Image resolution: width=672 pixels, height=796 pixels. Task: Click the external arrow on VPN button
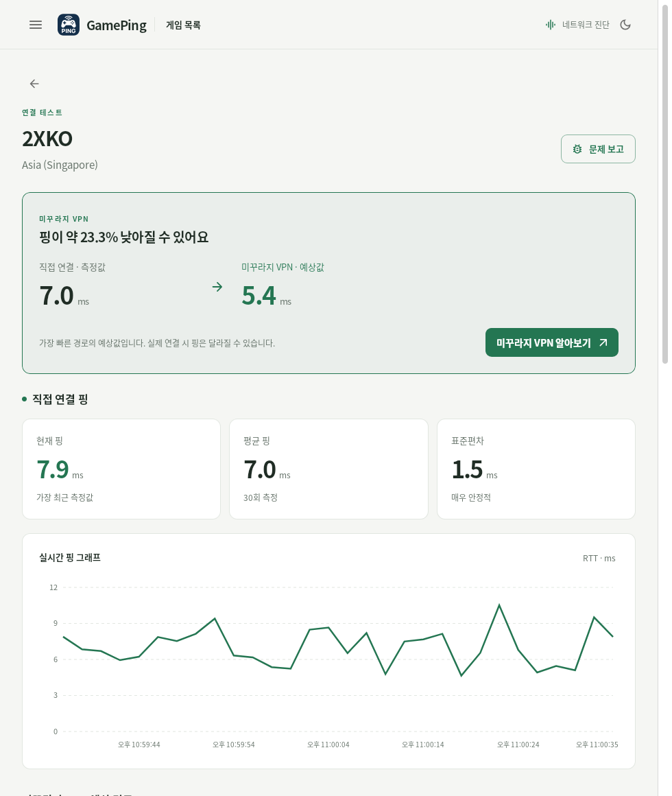(x=603, y=342)
